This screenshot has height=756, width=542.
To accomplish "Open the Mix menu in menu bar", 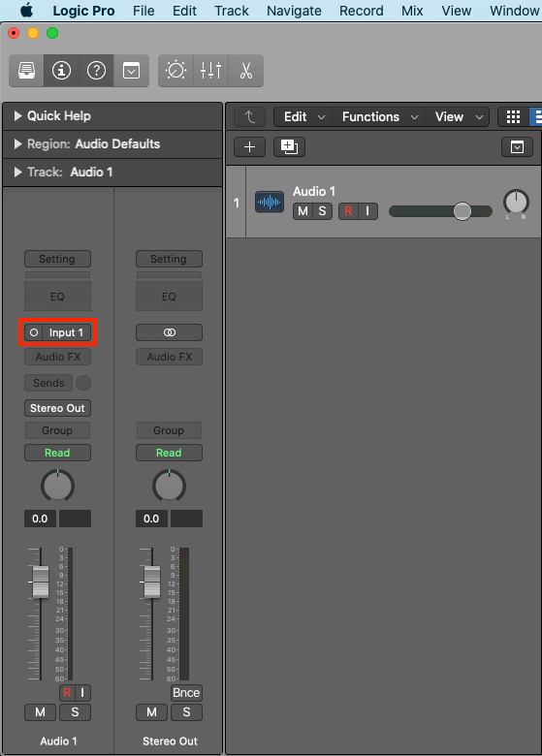I will [x=412, y=11].
